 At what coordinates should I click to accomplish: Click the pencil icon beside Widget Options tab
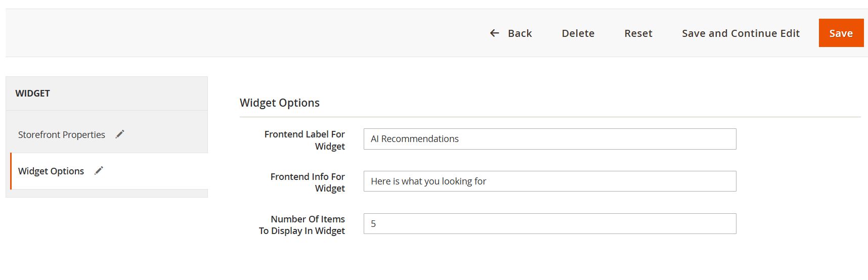coord(99,170)
